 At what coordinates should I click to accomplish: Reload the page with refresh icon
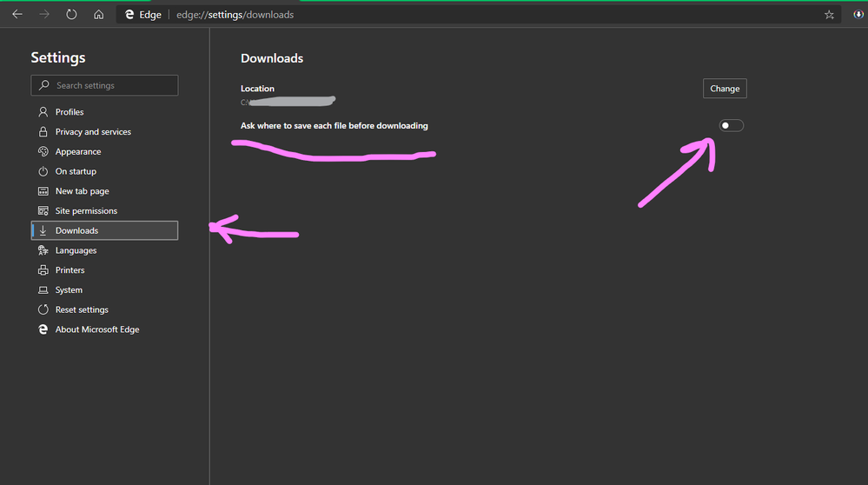[71, 15]
